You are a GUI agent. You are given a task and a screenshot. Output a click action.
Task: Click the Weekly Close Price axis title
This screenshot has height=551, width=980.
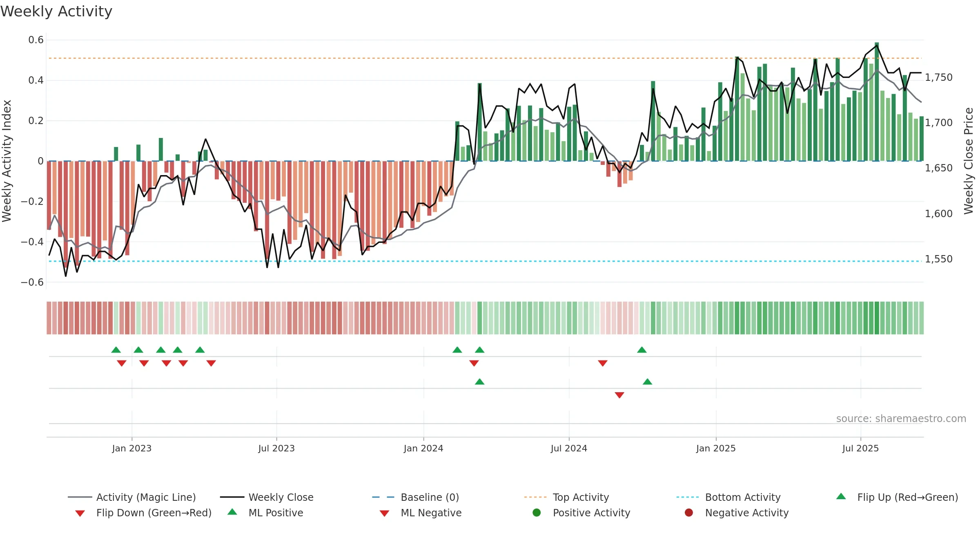coord(969,161)
